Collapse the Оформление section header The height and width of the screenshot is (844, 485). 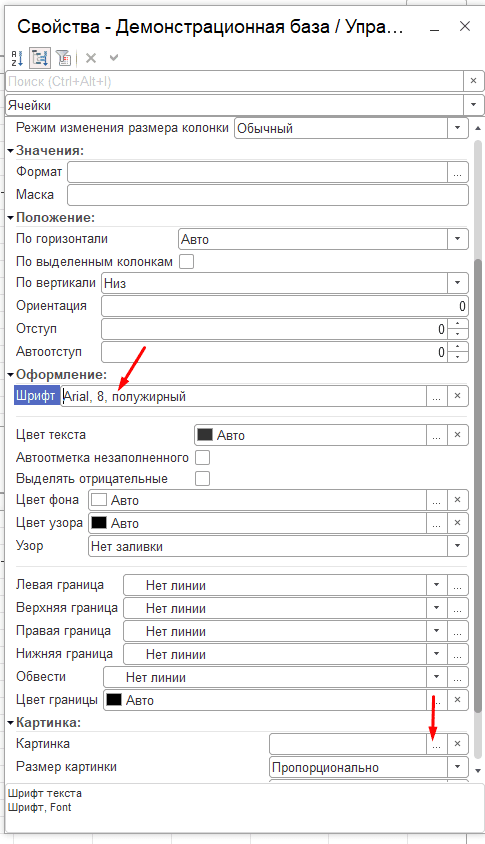coord(10,374)
